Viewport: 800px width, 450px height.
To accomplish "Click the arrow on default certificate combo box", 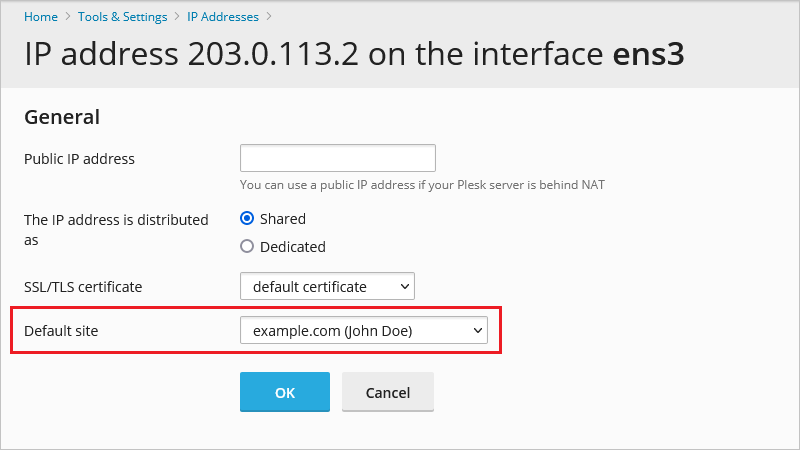I will pyautogui.click(x=404, y=287).
